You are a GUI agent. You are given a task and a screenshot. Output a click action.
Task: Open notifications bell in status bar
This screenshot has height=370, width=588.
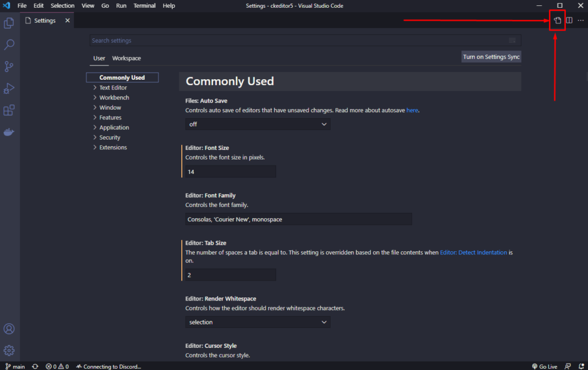coord(581,366)
